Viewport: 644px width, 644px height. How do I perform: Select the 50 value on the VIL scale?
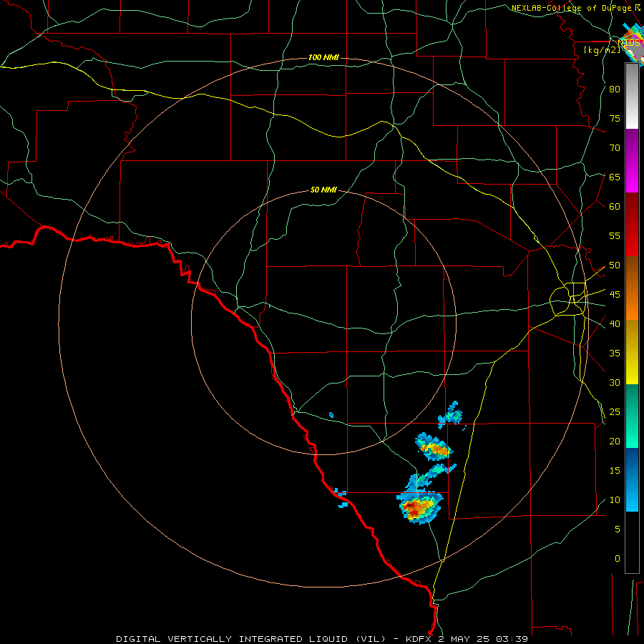pyautogui.click(x=615, y=265)
